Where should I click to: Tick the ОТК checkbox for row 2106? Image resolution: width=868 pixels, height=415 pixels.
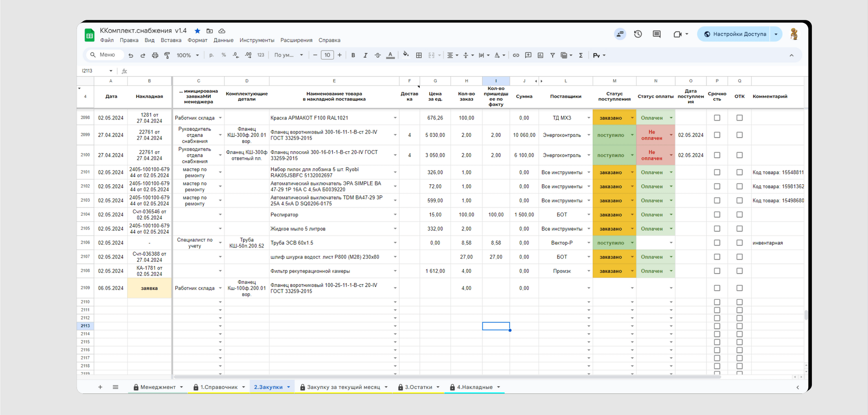(739, 243)
